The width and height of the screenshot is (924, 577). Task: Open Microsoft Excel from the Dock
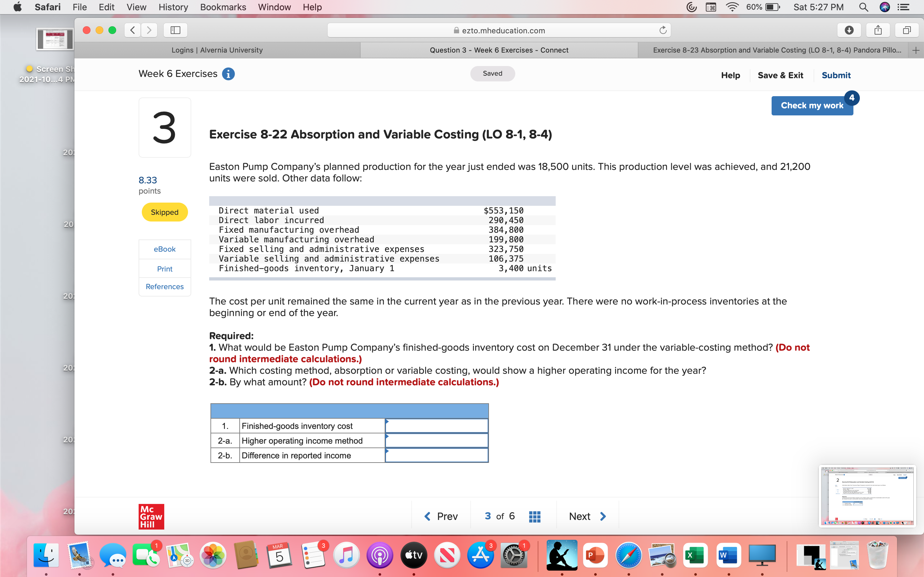(x=696, y=555)
